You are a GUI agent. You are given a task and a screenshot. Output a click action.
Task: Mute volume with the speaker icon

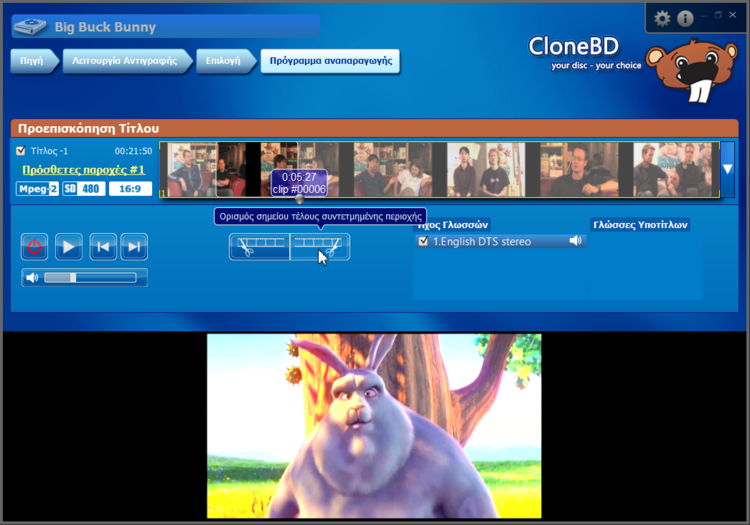click(x=32, y=278)
